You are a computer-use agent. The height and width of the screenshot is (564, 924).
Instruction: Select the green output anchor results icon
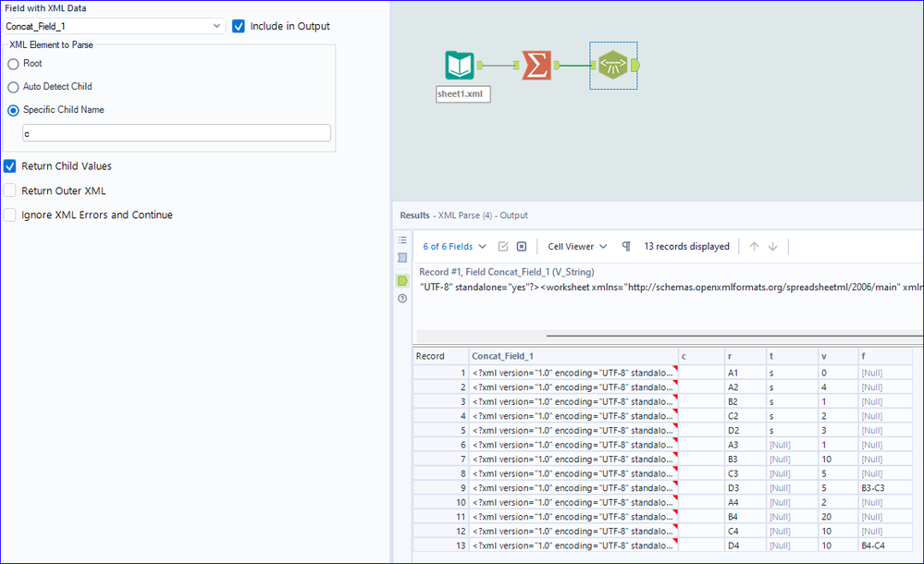click(x=402, y=280)
